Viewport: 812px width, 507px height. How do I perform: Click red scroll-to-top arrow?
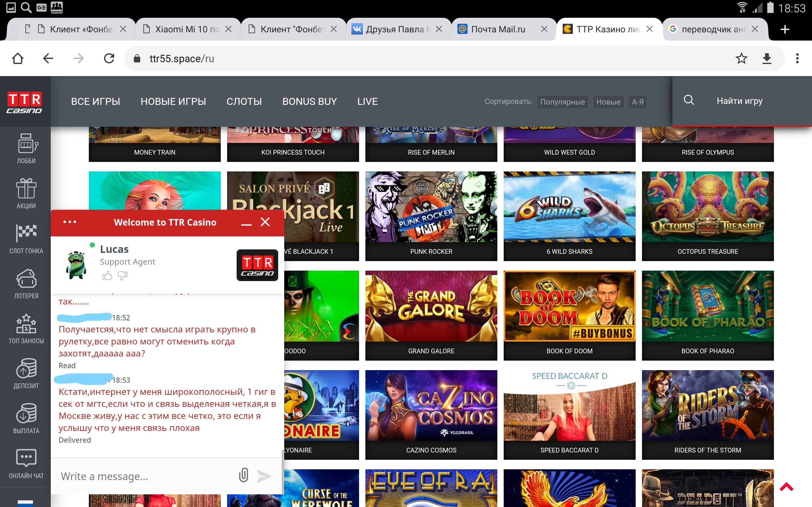tap(786, 486)
